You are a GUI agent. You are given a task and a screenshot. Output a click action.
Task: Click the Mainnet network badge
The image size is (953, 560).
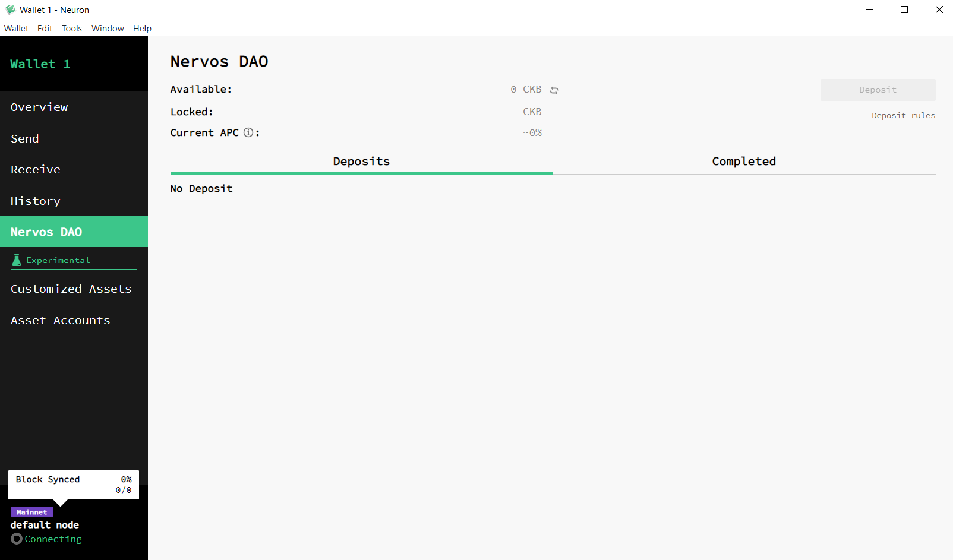(32, 511)
